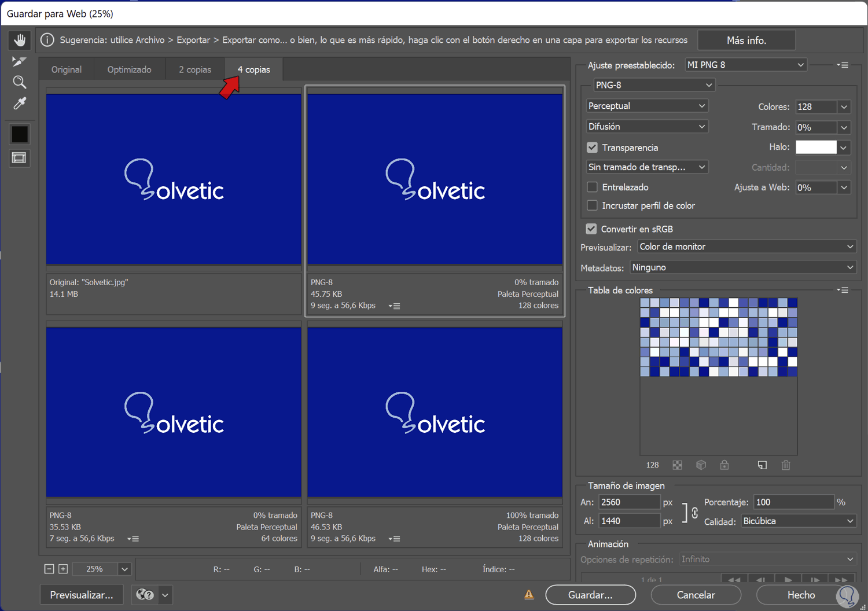Image resolution: width=868 pixels, height=611 pixels.
Task: Enable Incrustar perfil de color
Action: click(592, 205)
